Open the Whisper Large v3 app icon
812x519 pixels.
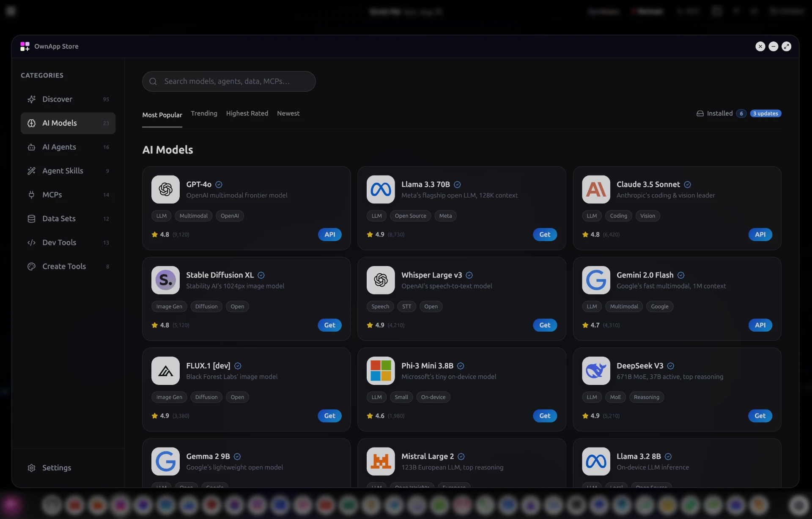tap(381, 280)
